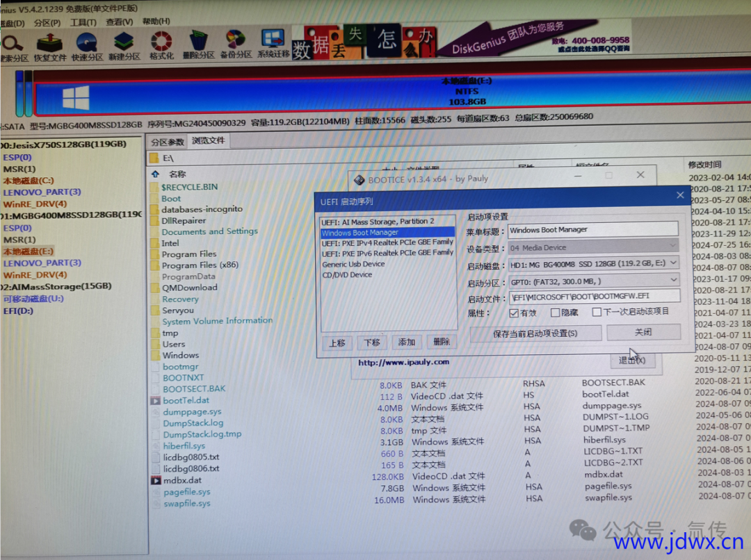Check the 下一次启动该项目 checkbox
The height and width of the screenshot is (560, 751).
pos(597,312)
